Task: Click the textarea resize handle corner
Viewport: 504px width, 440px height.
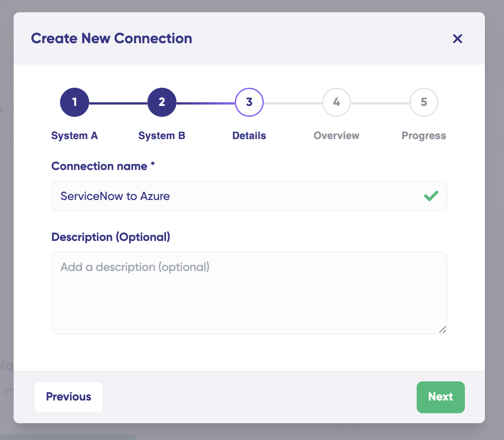Action: point(442,330)
